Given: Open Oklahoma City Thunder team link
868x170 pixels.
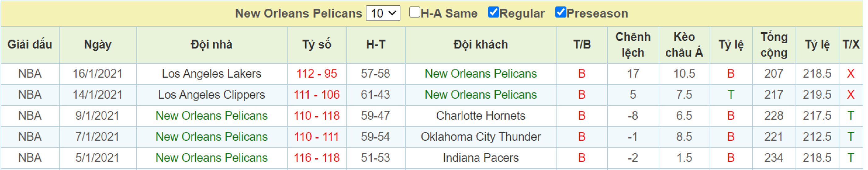Looking at the screenshot, I should 481,137.
